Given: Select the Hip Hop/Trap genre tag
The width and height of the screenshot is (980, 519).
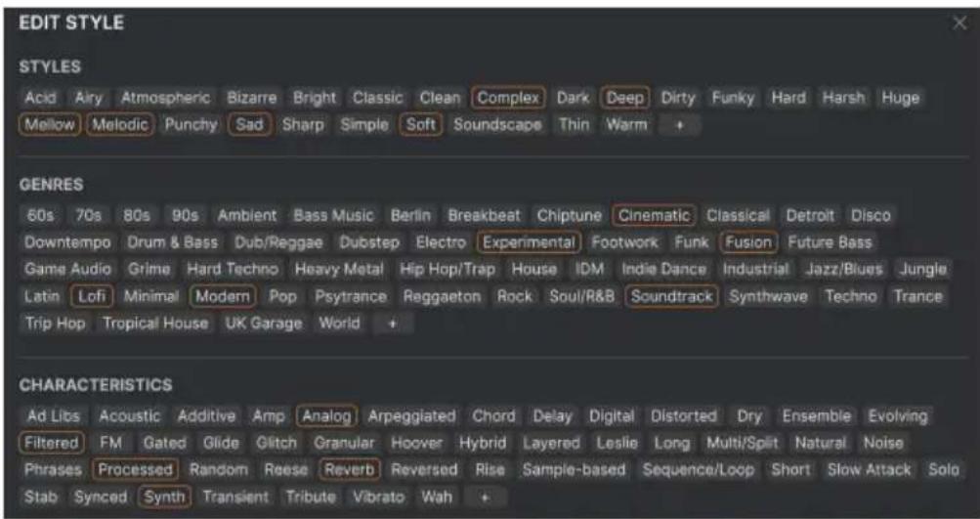Looking at the screenshot, I should [x=447, y=270].
